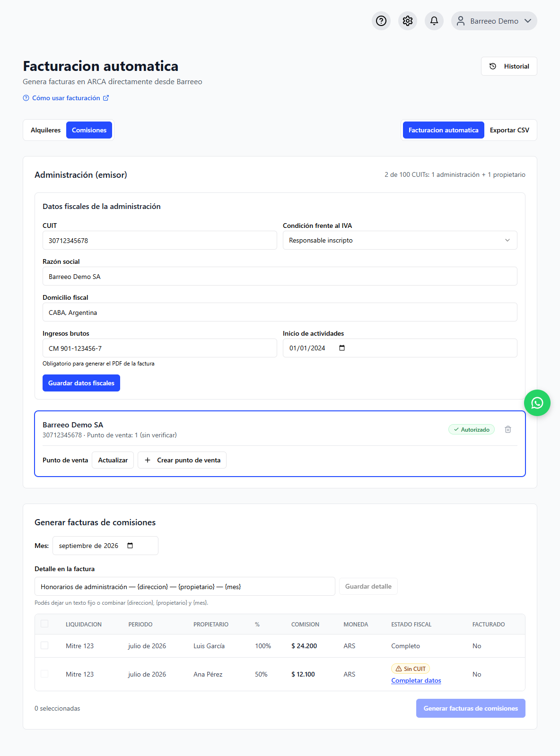Open settings gear icon
The height and width of the screenshot is (756, 560).
click(x=408, y=21)
